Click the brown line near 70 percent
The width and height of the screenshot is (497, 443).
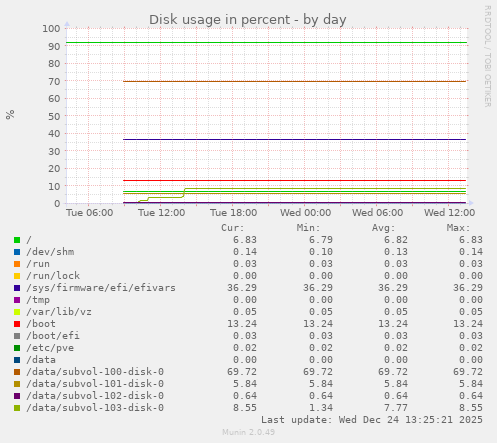coord(295,81)
